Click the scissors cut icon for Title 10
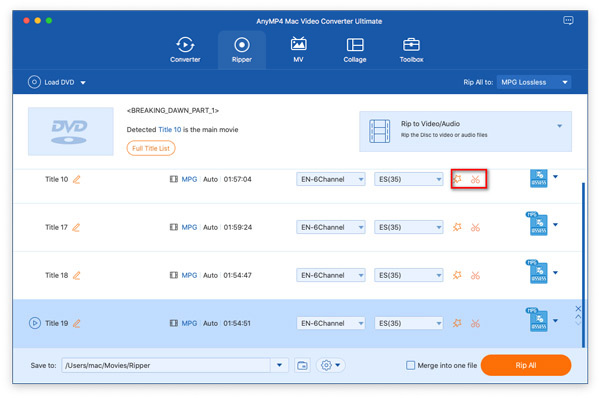600x398 pixels. tap(475, 179)
